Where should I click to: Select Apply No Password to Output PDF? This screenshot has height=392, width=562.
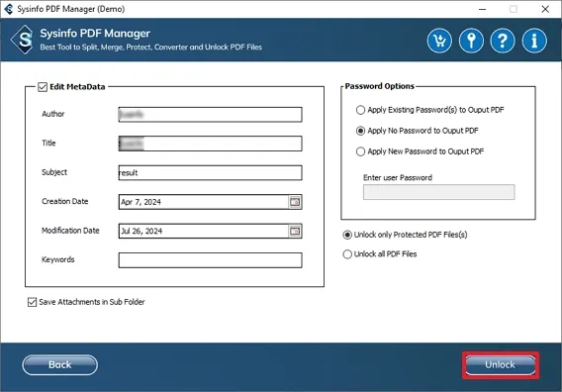click(x=360, y=131)
